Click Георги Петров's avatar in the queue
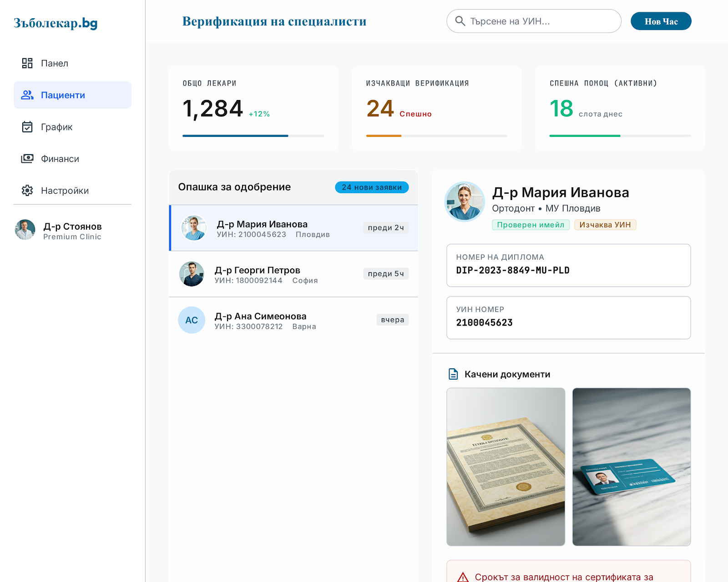This screenshot has height=582, width=728. point(192,274)
